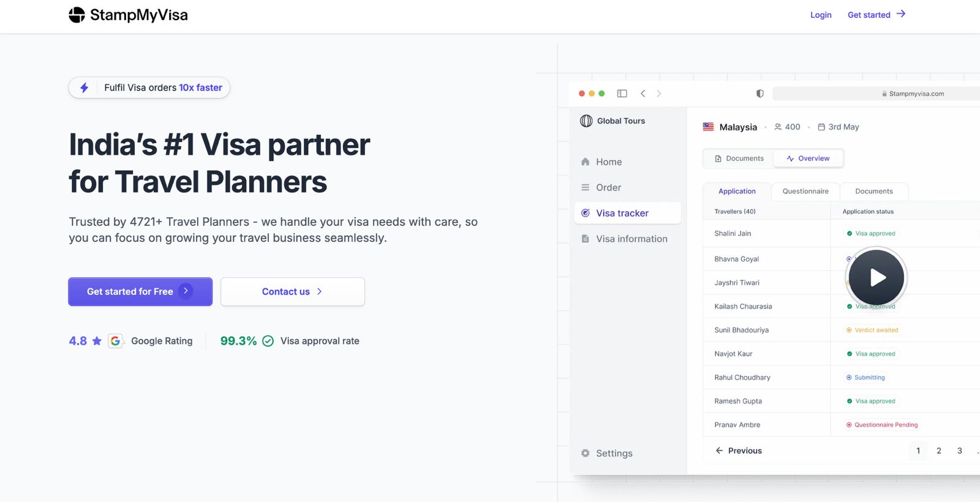Click the lock icon in address bar
The image size is (980, 502).
tap(884, 94)
